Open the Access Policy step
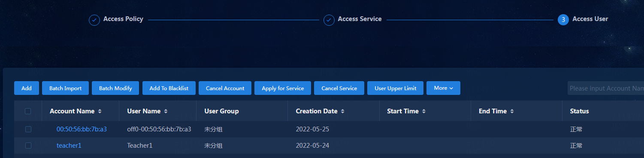The height and width of the screenshot is (158, 644). click(123, 19)
